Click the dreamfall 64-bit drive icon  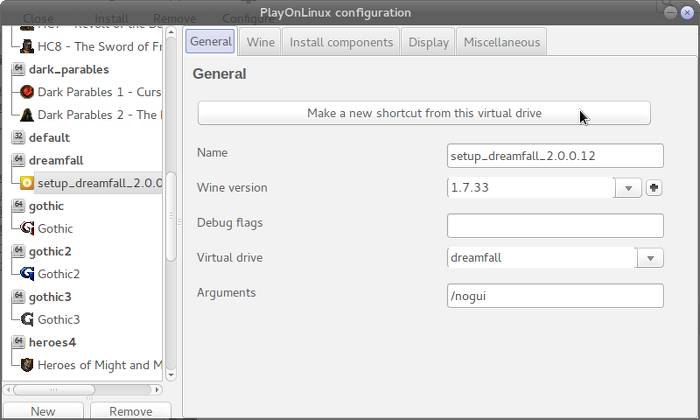tap(18, 160)
